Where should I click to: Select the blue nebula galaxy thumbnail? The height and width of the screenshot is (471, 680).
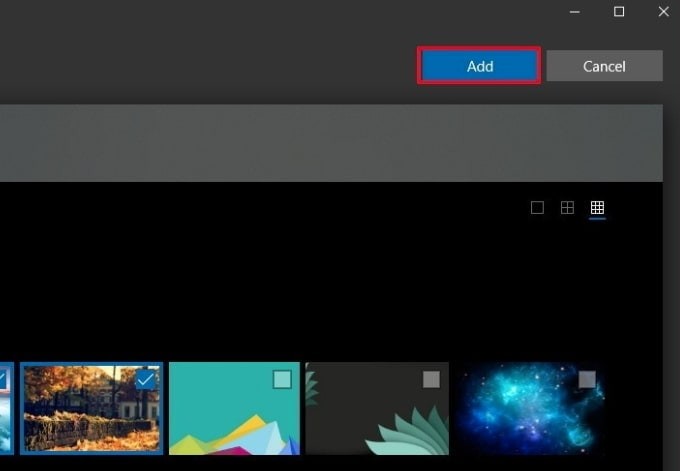coord(530,409)
